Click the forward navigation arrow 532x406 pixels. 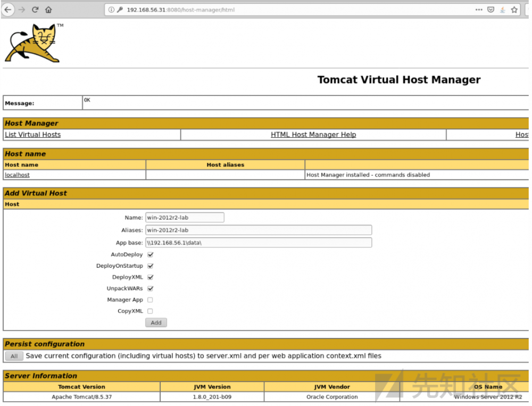[x=21, y=9]
